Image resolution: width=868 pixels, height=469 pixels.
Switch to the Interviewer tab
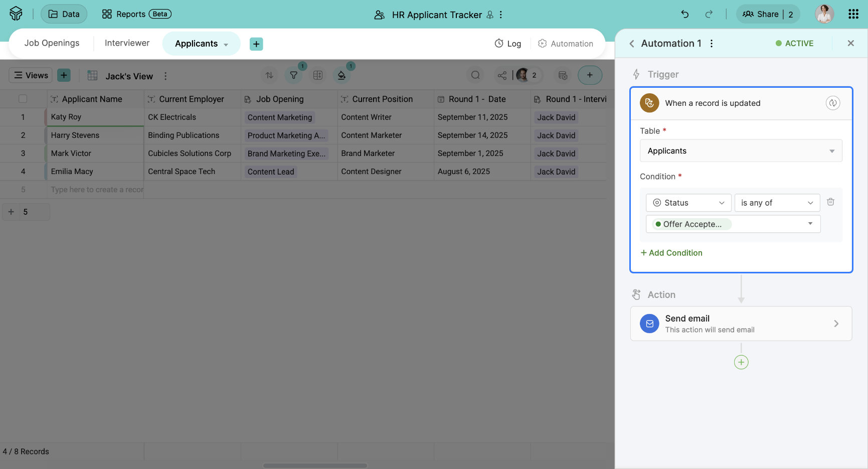[127, 43]
